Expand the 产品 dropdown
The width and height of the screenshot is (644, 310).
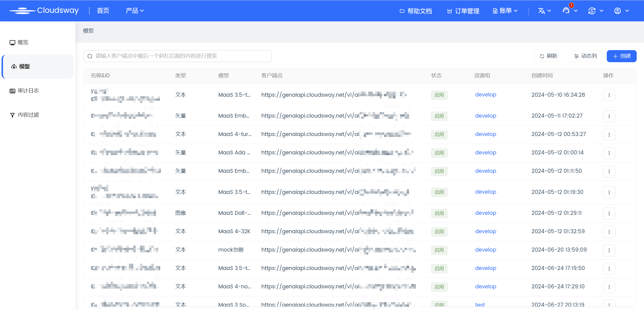click(135, 11)
